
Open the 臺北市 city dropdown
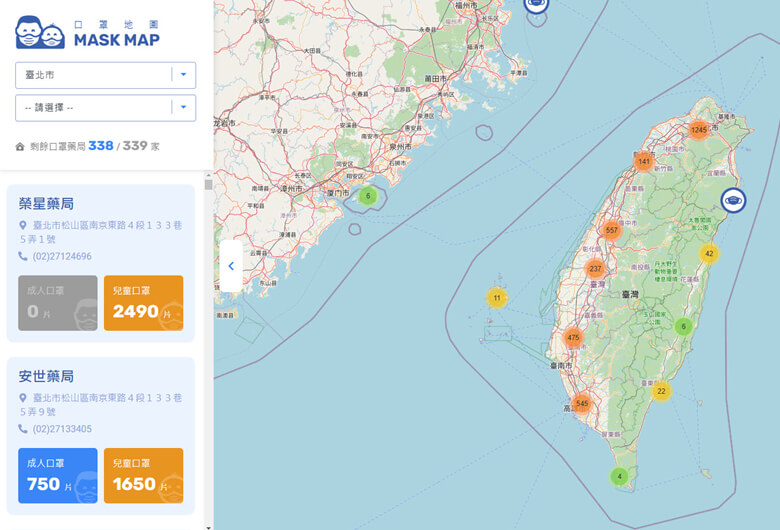point(105,75)
